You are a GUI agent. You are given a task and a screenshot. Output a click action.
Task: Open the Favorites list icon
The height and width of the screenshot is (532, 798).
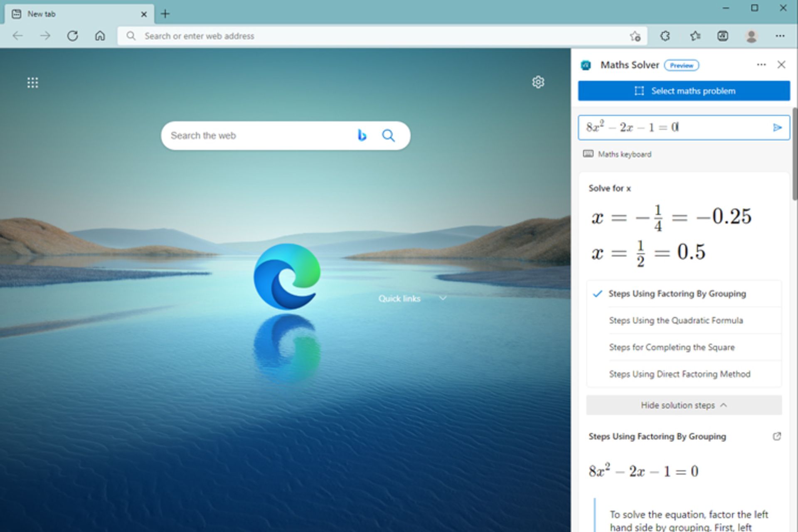tap(695, 36)
